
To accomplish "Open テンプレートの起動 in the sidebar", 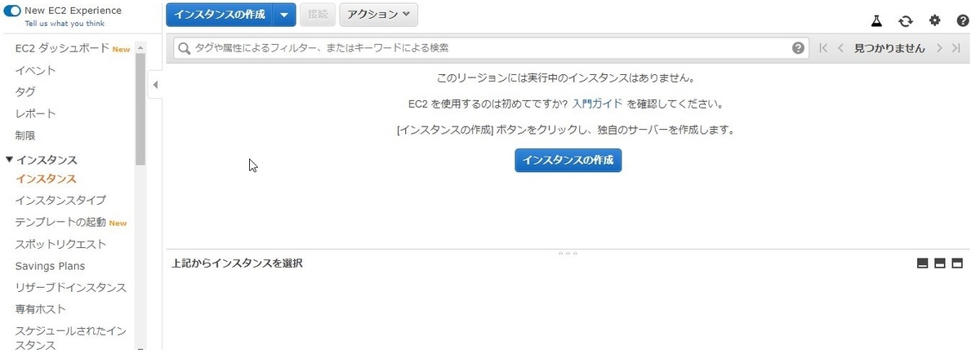I will (60, 222).
